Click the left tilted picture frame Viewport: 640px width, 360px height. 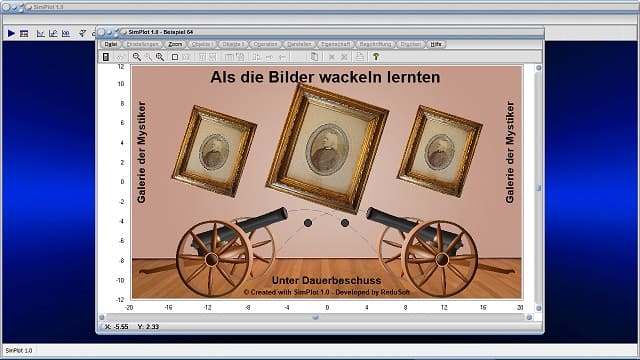pos(214,151)
